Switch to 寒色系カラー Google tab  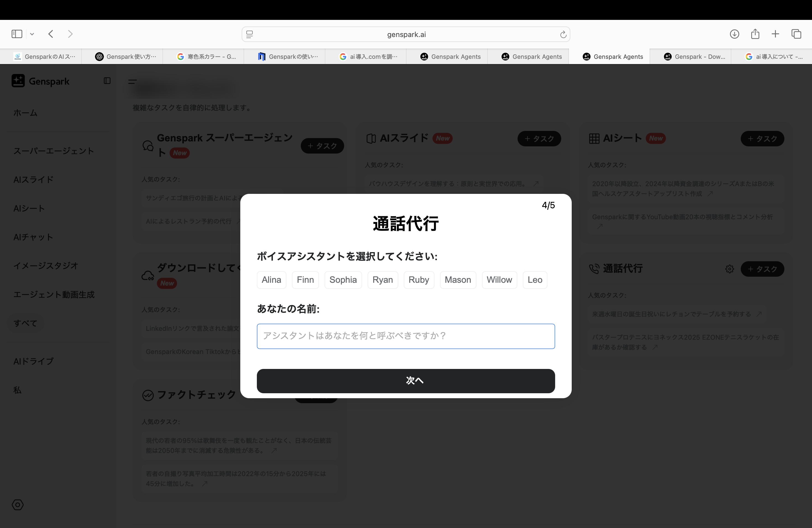click(203, 57)
